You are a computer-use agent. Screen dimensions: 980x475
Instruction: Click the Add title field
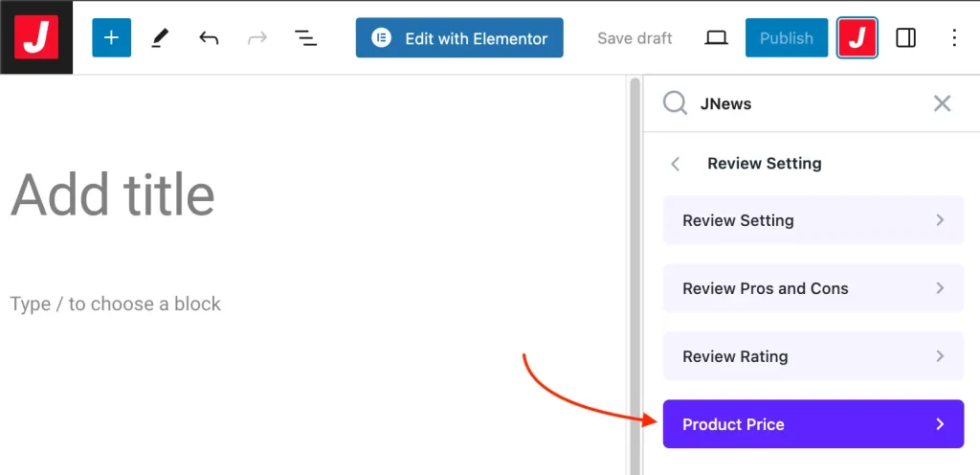coord(113,195)
